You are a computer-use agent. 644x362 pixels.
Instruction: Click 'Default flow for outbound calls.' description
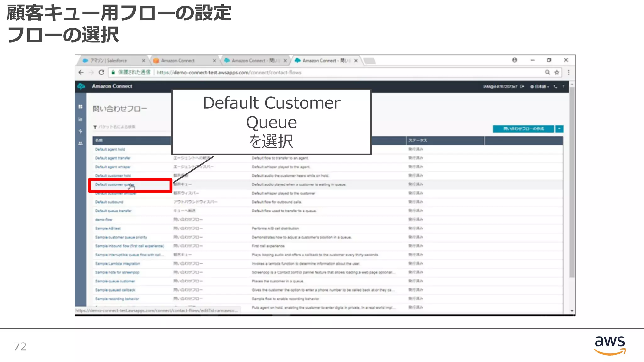coord(277,202)
